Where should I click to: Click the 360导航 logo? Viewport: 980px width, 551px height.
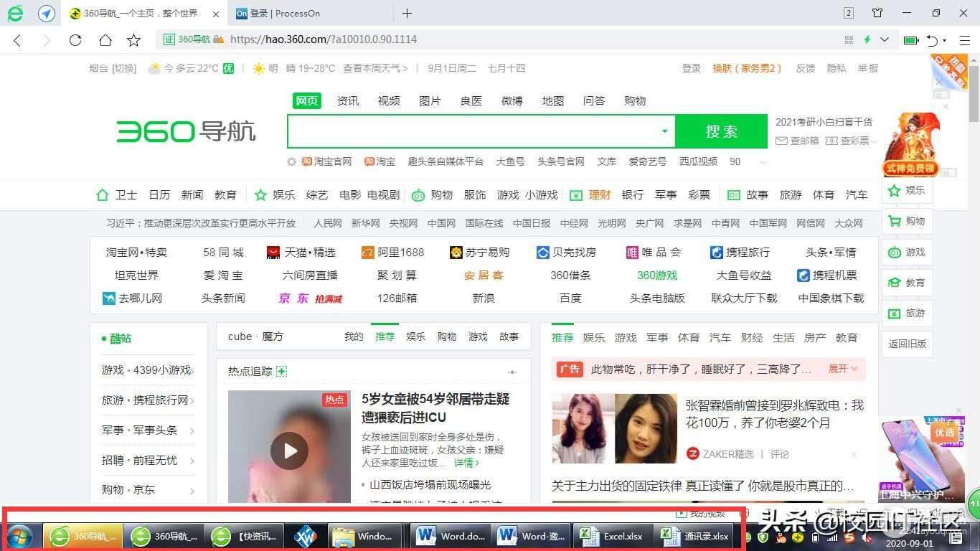(186, 131)
